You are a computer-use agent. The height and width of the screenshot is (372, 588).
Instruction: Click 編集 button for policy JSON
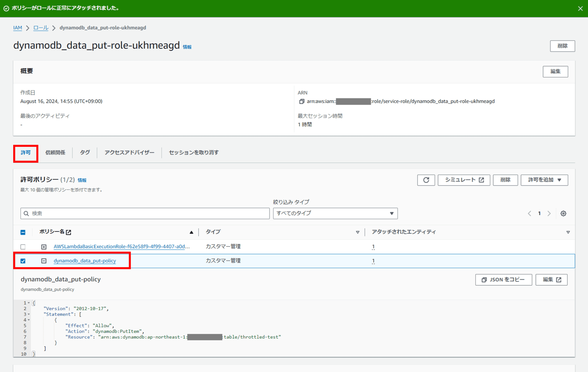click(x=551, y=280)
